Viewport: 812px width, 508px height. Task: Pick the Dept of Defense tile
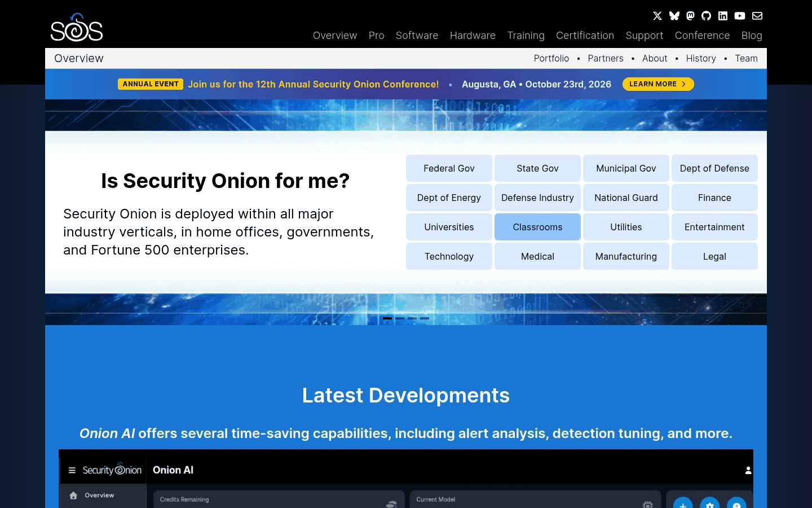coord(714,168)
